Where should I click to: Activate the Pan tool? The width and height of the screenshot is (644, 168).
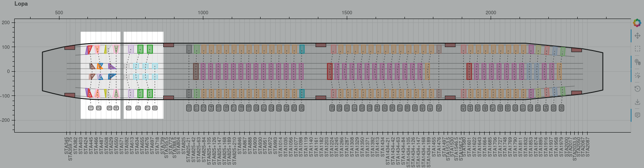pyautogui.click(x=637, y=35)
